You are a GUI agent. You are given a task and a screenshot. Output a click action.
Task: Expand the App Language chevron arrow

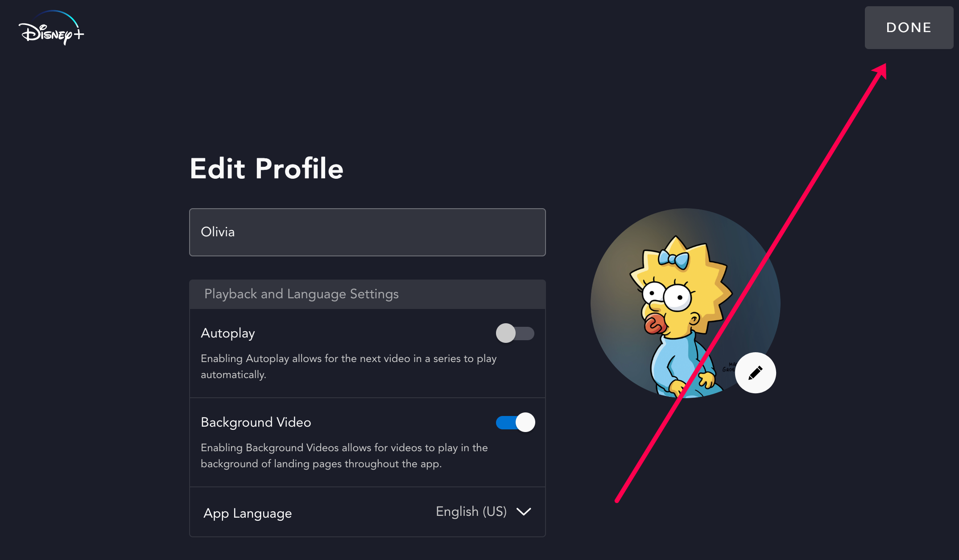pyautogui.click(x=524, y=511)
